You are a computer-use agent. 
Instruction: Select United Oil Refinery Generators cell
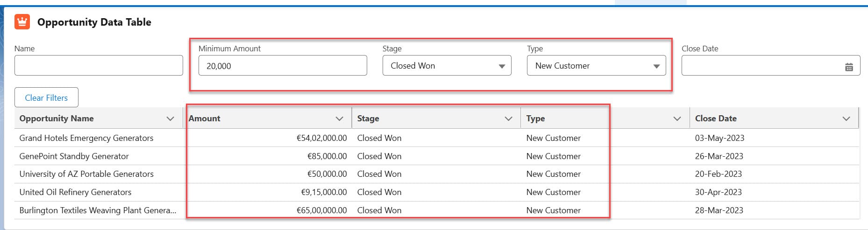coord(75,192)
